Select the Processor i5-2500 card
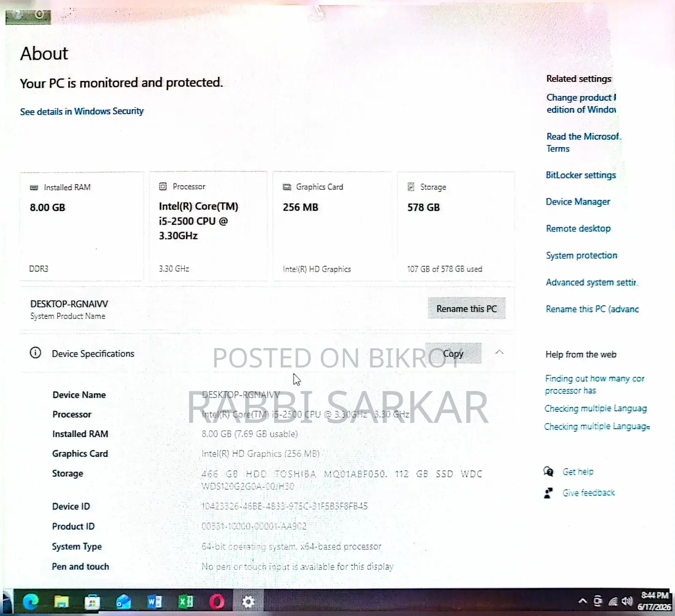 coord(208,226)
